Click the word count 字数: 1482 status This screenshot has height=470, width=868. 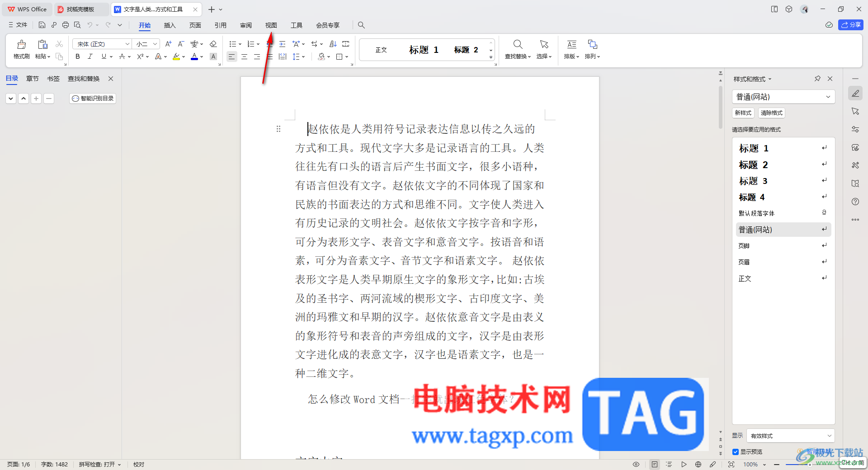pyautogui.click(x=54, y=465)
